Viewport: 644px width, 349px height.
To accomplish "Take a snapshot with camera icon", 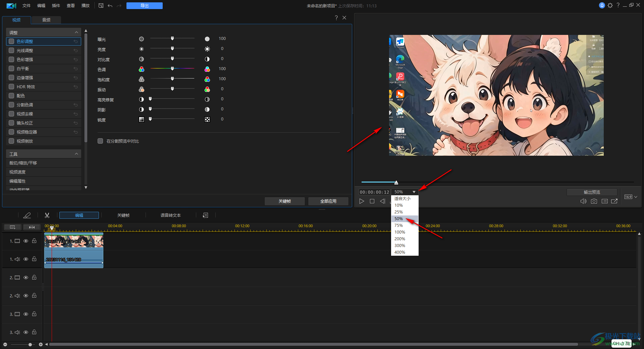I will click(x=594, y=201).
